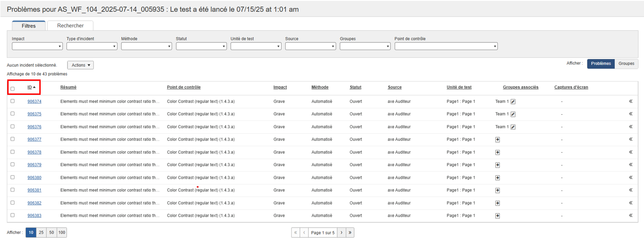Viewport: 644px width, 242px height.
Task: Edit associated groups for issue 906374
Action: click(513, 102)
